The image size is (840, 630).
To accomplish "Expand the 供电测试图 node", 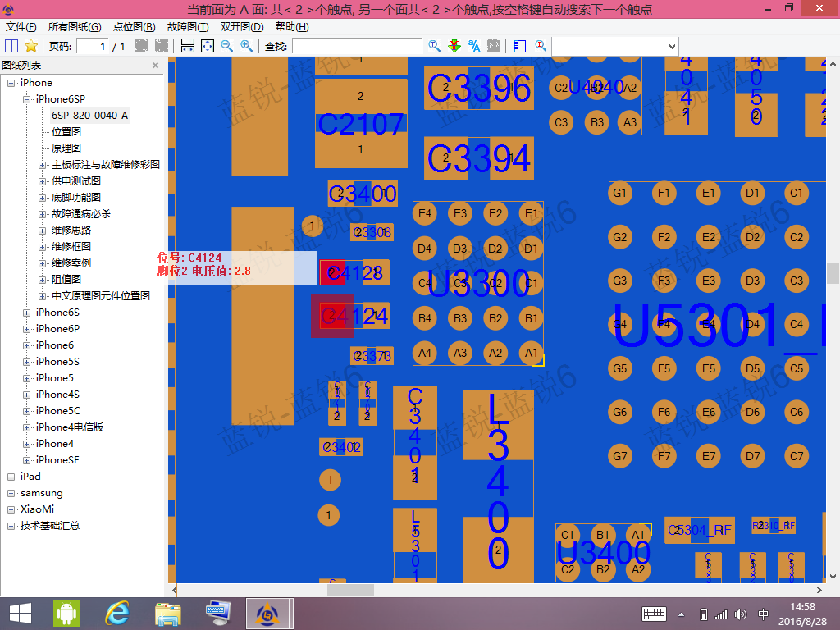I will [42, 181].
